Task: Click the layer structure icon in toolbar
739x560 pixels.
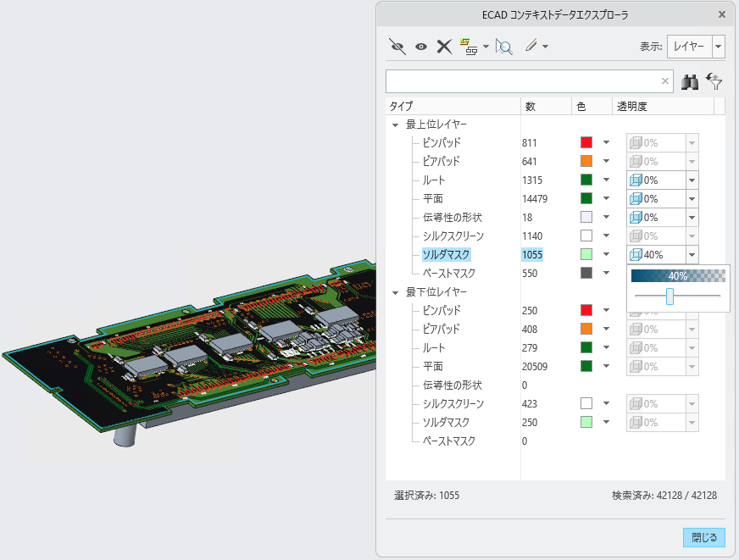Action: tap(468, 47)
